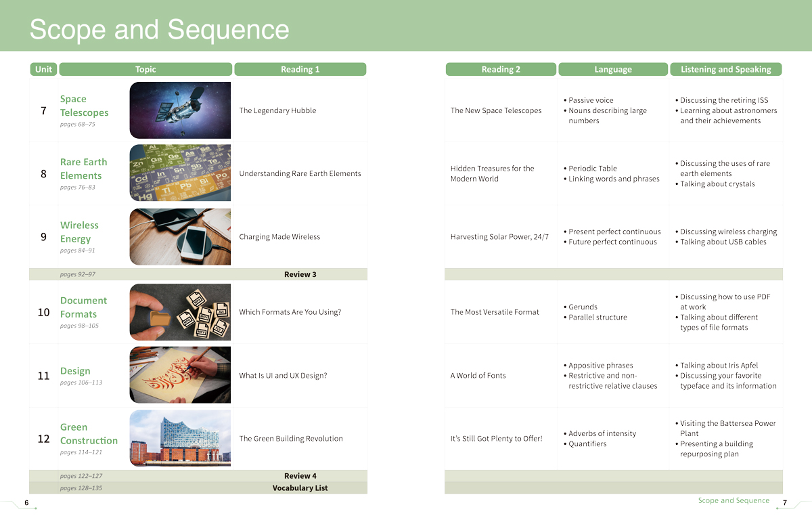Image resolution: width=812 pixels, height=522 pixels.
Task: Open the Green Construction unit title
Action: click(x=89, y=433)
